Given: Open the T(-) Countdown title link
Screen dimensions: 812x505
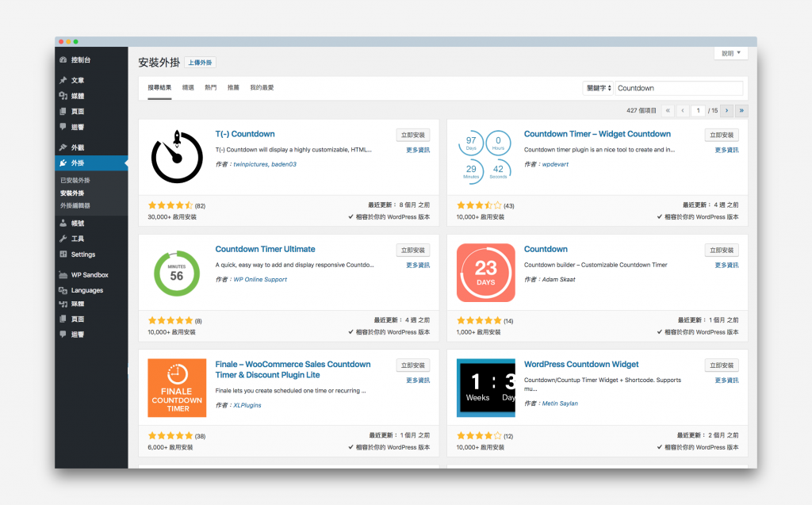Looking at the screenshot, I should (x=245, y=134).
